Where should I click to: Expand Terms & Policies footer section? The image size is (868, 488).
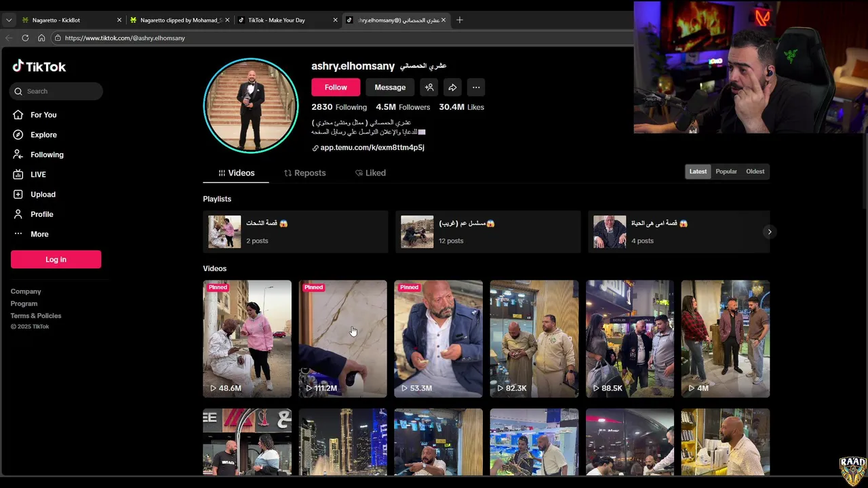[36, 316]
